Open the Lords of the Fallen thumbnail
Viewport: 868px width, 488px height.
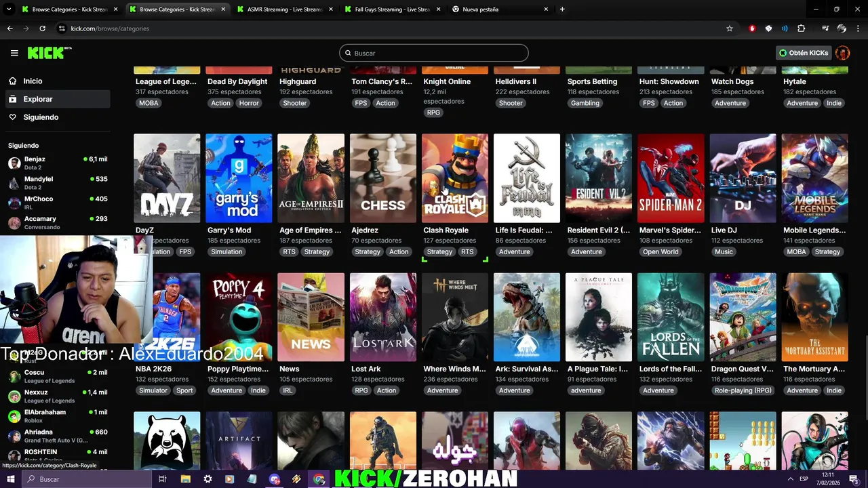coord(671,317)
